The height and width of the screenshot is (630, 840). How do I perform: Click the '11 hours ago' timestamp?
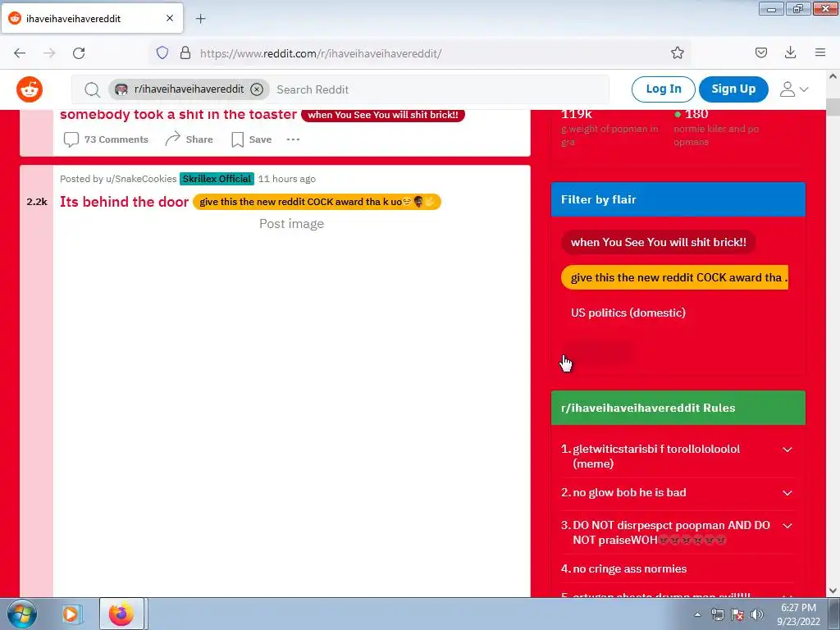286,179
